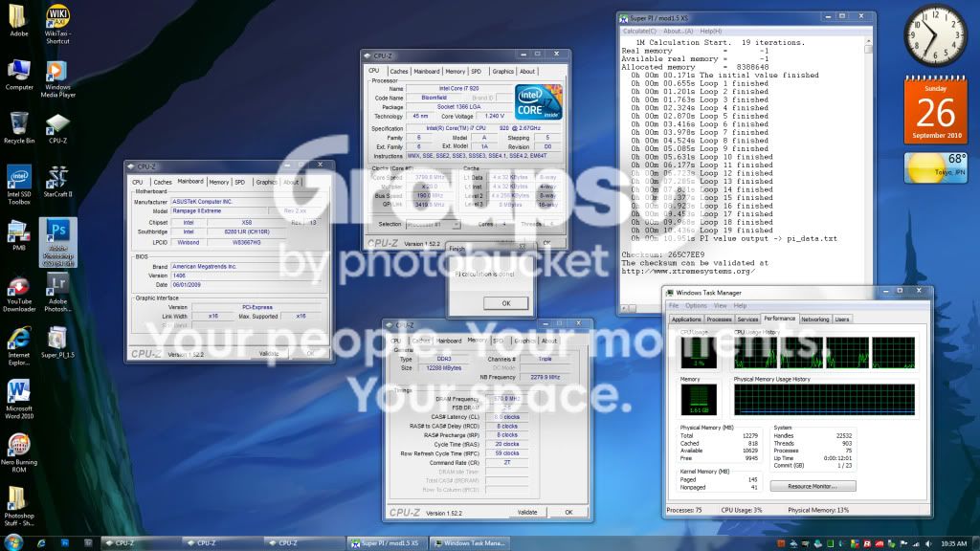This screenshot has width=980, height=551.
Task: Launch the StarCraft II desktop icon
Action: point(57,181)
